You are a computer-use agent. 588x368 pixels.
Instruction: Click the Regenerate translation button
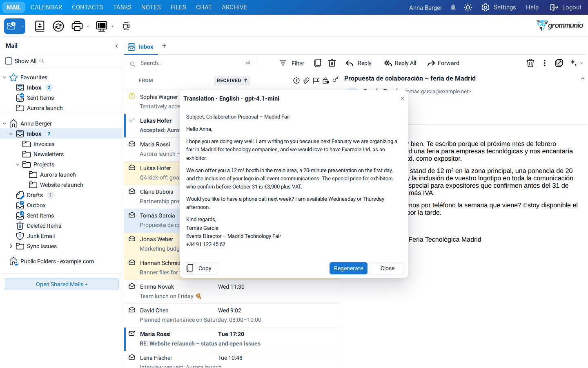[348, 268]
